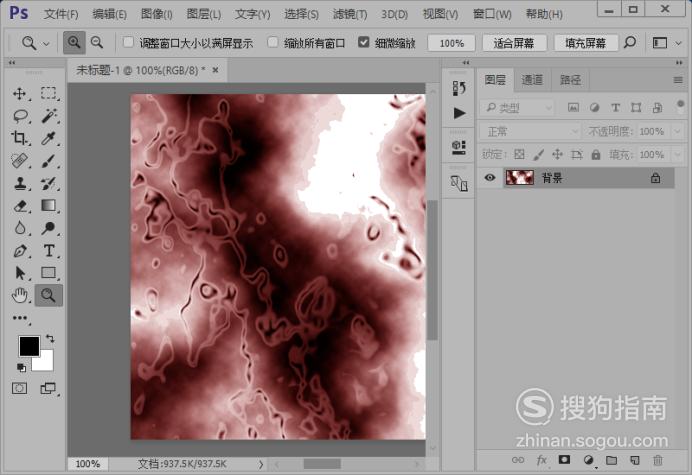Click the search icon in options bar
The image size is (692, 475).
(630, 43)
